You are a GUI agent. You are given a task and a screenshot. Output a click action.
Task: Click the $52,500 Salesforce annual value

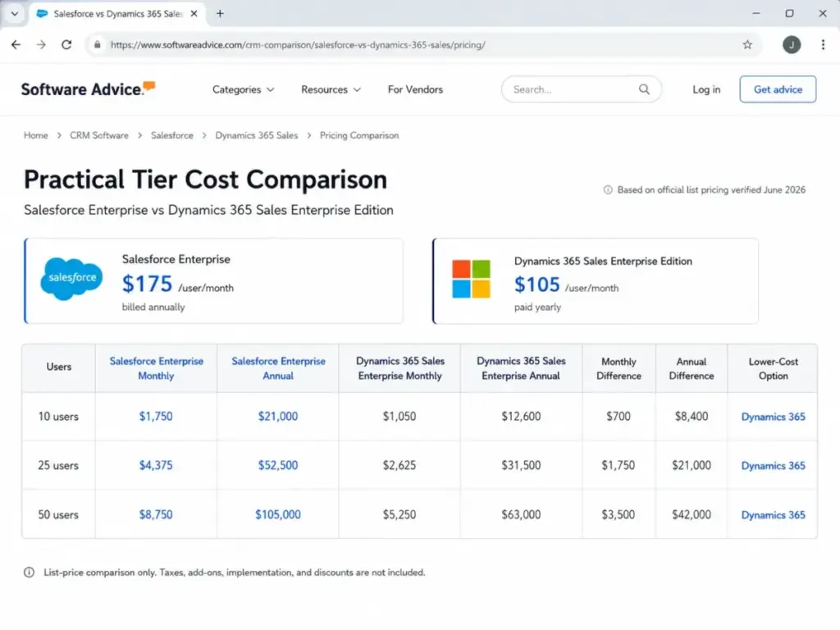pyautogui.click(x=278, y=465)
